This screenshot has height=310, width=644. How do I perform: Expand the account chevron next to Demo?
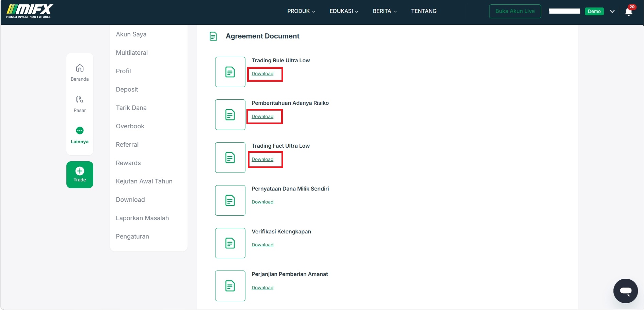coord(612,11)
